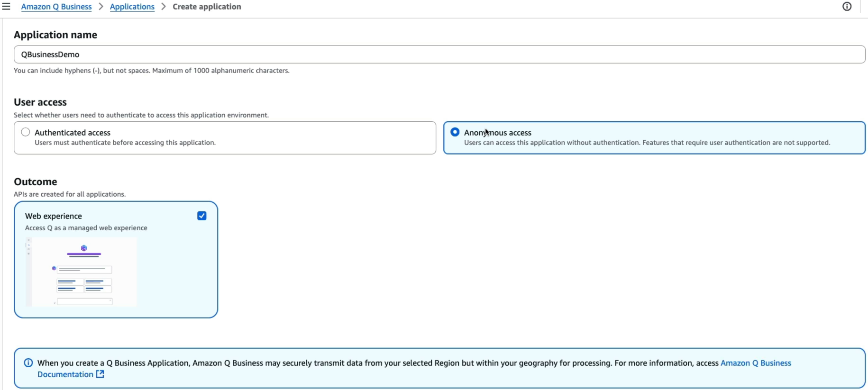Screen dimensions: 868x390
Task: Select the Authenticated access radio button
Action: coord(26,132)
